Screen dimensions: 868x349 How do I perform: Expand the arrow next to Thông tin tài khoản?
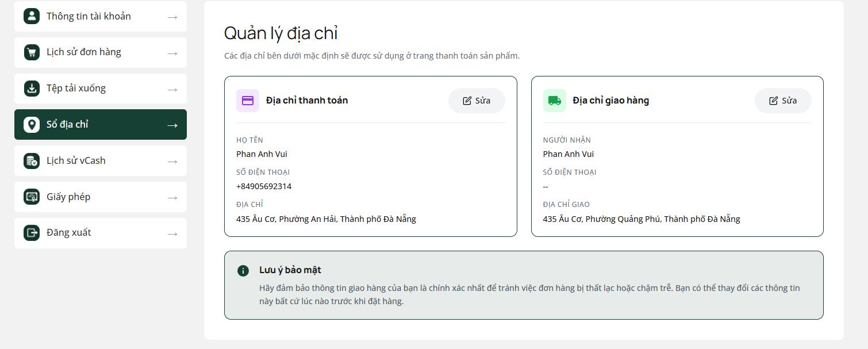[172, 16]
